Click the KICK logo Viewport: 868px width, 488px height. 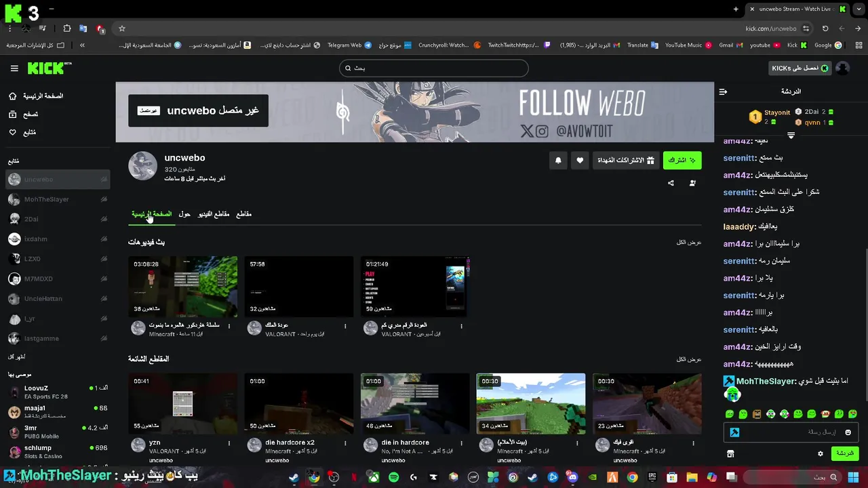point(49,68)
